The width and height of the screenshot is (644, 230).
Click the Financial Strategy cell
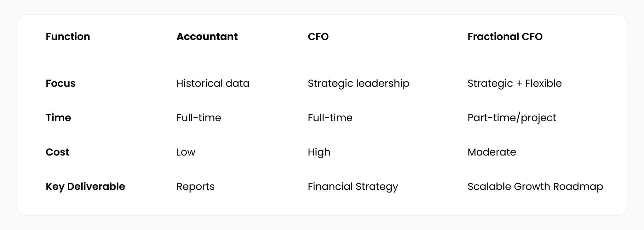click(x=353, y=187)
